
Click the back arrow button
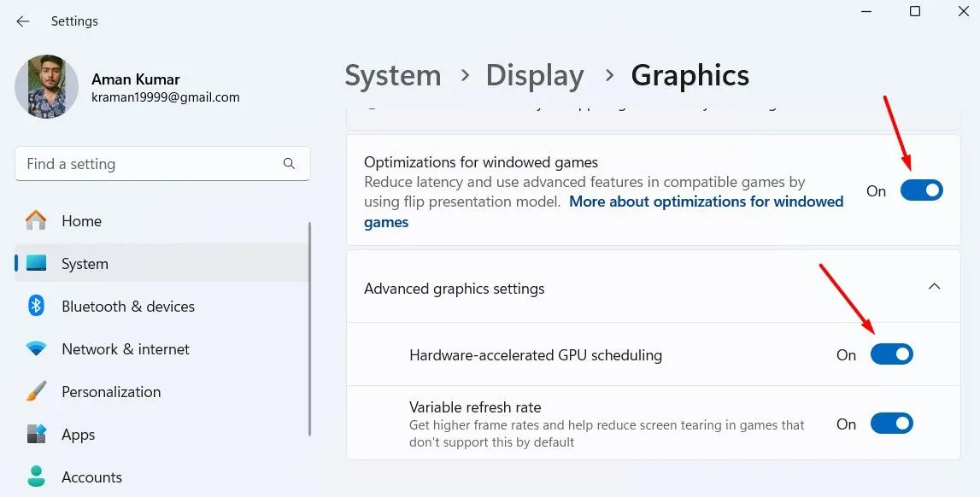pos(22,20)
